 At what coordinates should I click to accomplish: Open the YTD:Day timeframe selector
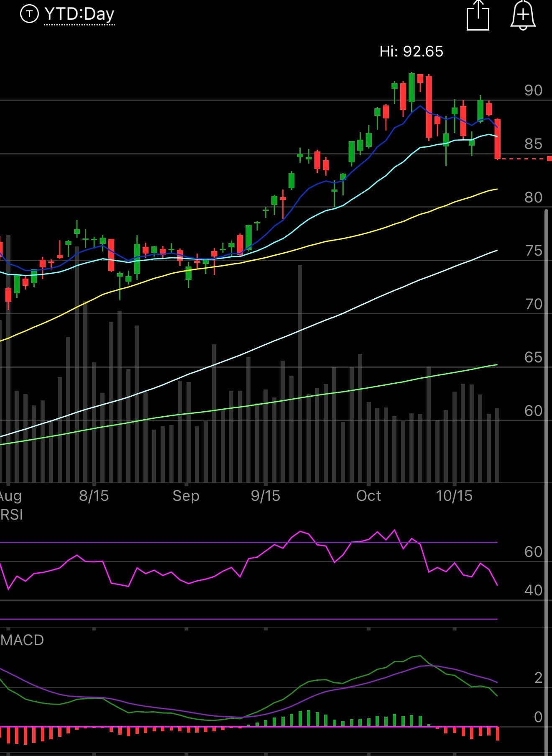pyautogui.click(x=79, y=14)
